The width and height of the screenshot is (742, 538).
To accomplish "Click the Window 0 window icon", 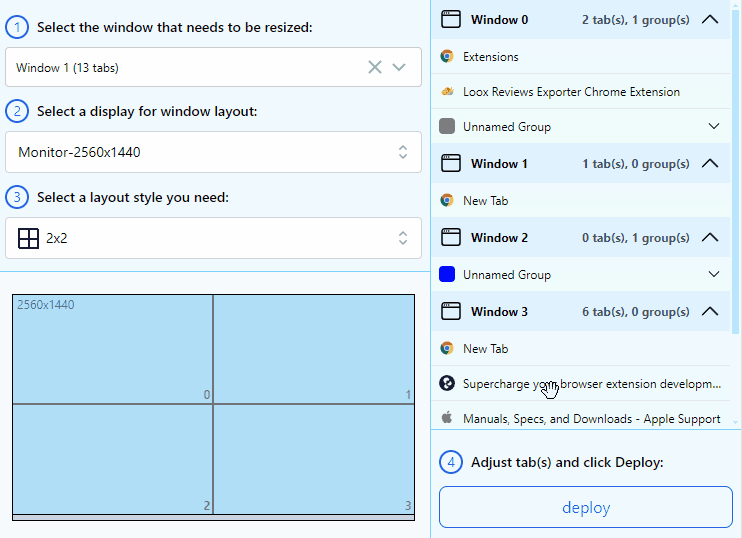I will pyautogui.click(x=450, y=19).
